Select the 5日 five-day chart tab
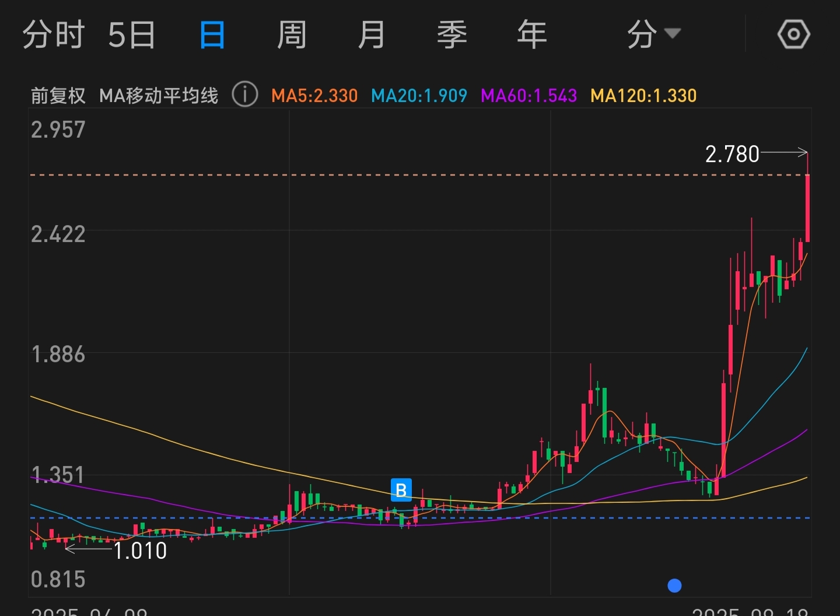This screenshot has width=840, height=616. pos(132,34)
